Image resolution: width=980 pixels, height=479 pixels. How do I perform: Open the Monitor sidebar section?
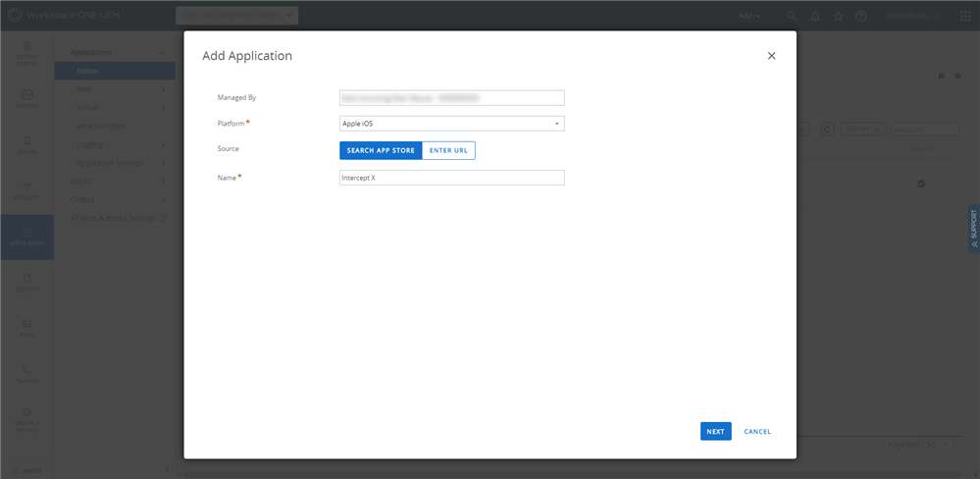pos(26,99)
